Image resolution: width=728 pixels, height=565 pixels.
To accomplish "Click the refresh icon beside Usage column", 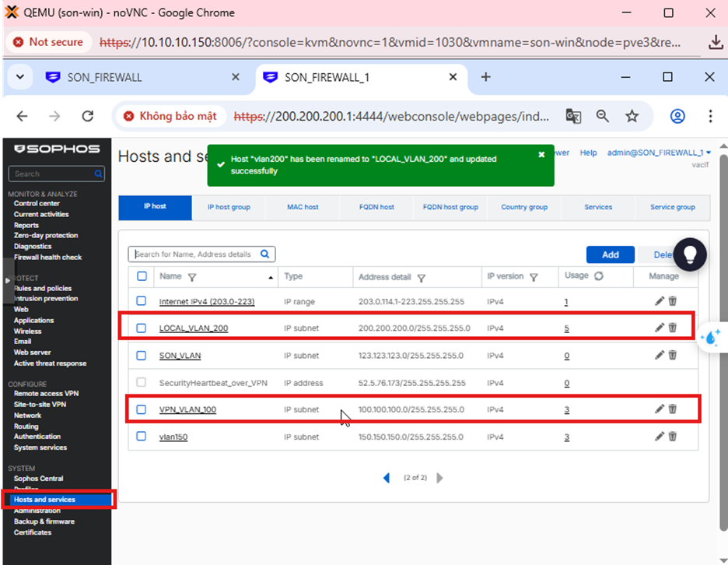I will 598,276.
